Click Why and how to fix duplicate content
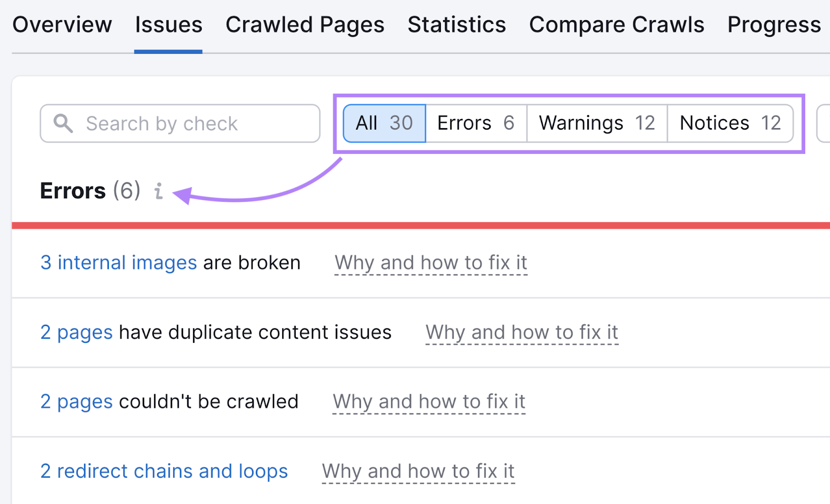This screenshot has width=830, height=504. 521,332
